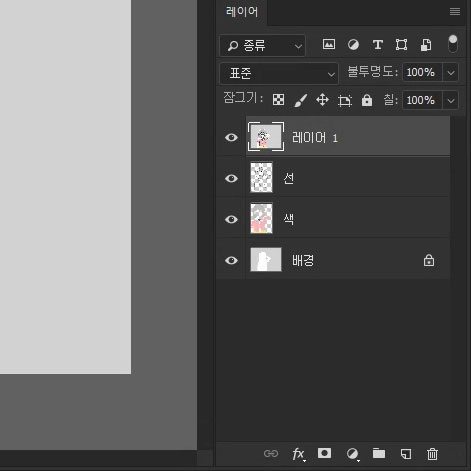Image resolution: width=471 pixels, height=471 pixels.
Task: Filter layers by pixel image icon
Action: pos(329,44)
